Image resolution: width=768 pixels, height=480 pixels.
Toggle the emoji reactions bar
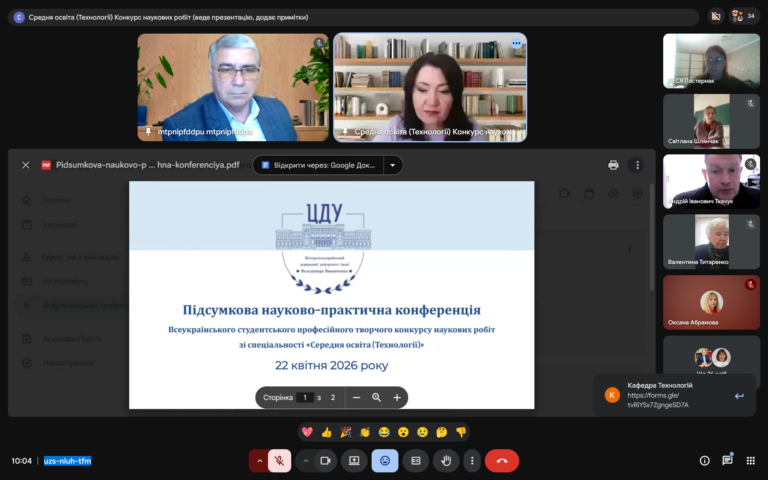pyautogui.click(x=384, y=461)
